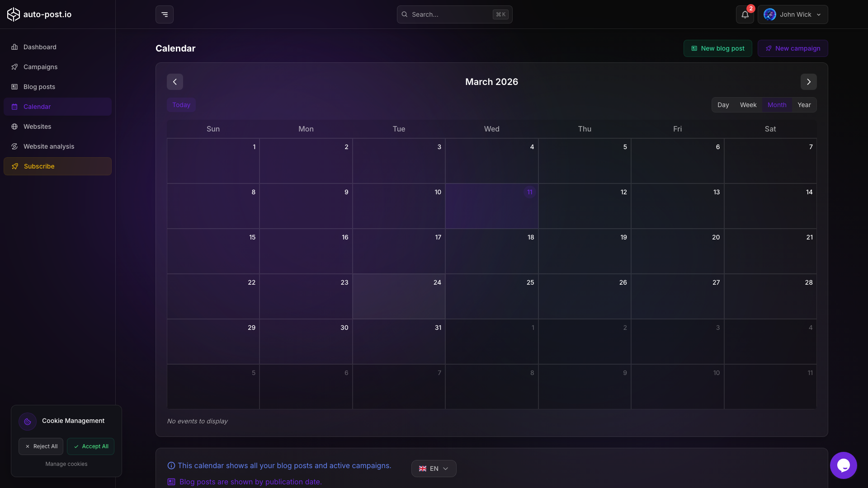
Task: Switch calendar to Year view
Action: click(x=805, y=104)
